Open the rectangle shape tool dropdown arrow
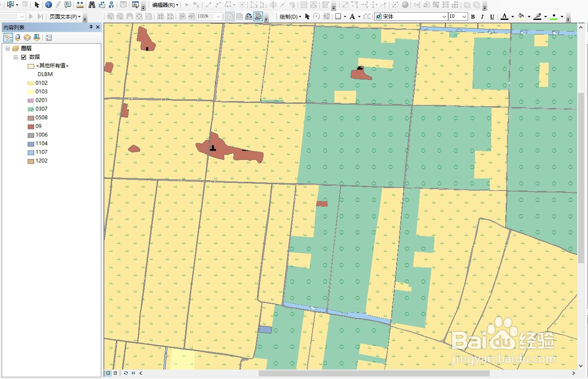 coord(344,16)
